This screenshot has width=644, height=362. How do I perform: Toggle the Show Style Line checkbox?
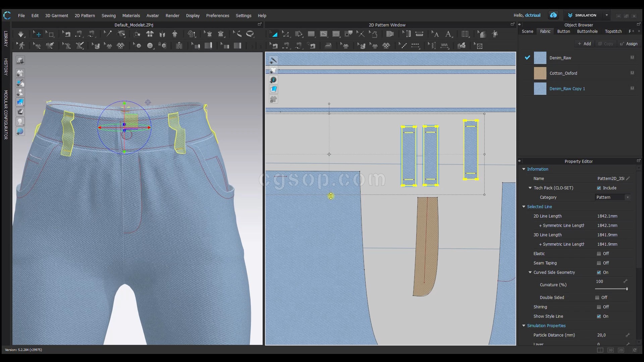click(x=599, y=316)
